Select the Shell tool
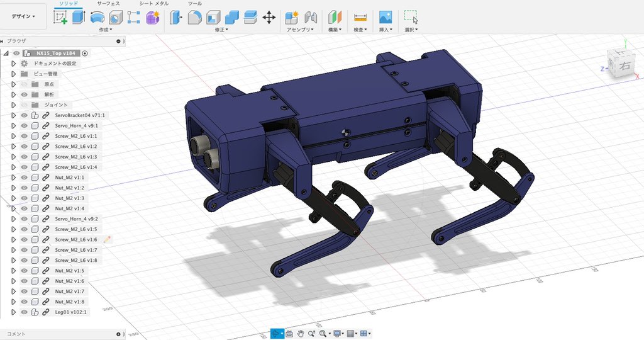 [x=213, y=17]
